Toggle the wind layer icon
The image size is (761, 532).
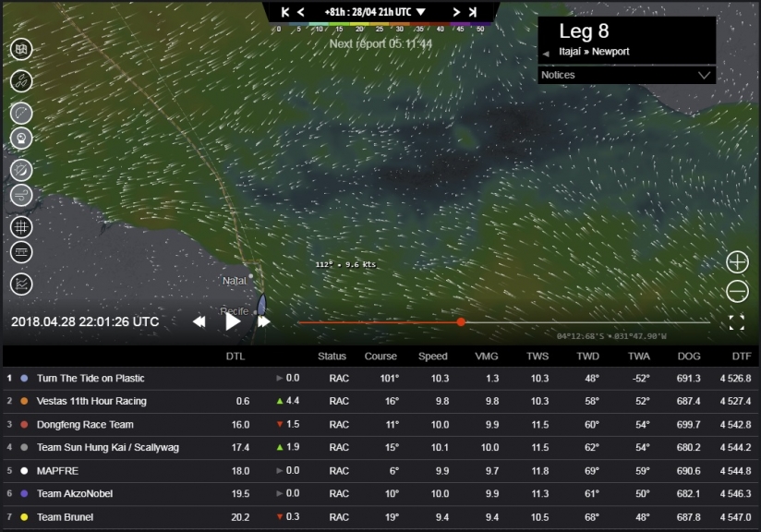point(21,196)
